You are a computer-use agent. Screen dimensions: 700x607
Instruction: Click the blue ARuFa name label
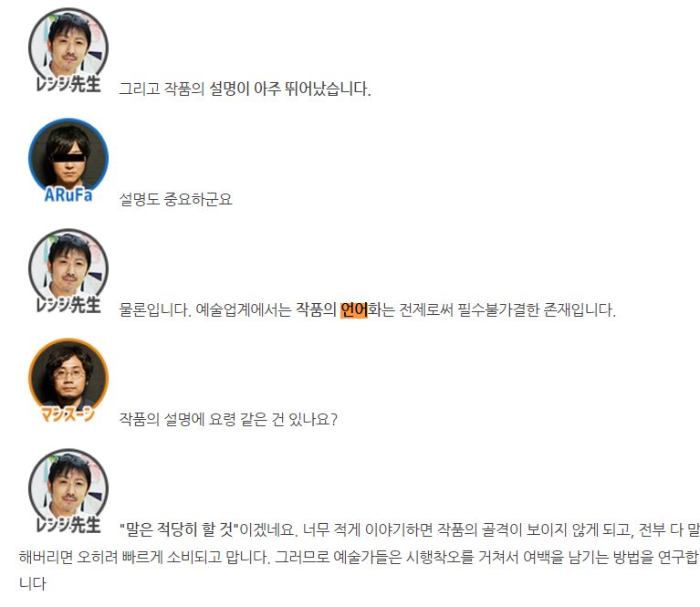point(68,194)
